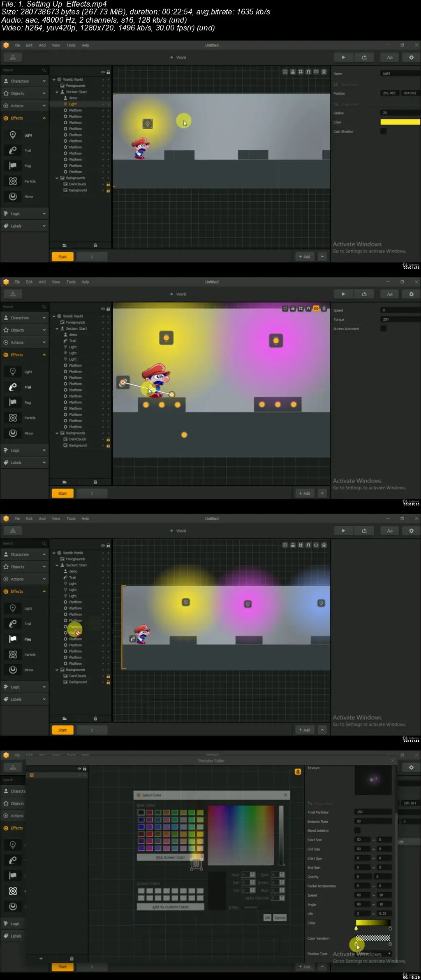Click OK in the Select Color dialog
Viewport: 421px width, 980px height.
[x=267, y=917]
